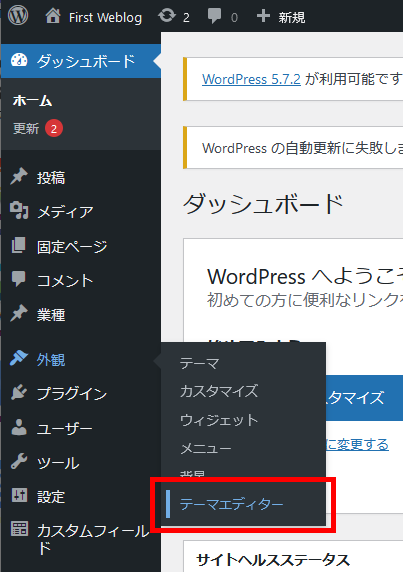Click the home icon beside First Weblog
Image resolution: width=403 pixels, height=572 pixels.
pyautogui.click(x=53, y=16)
